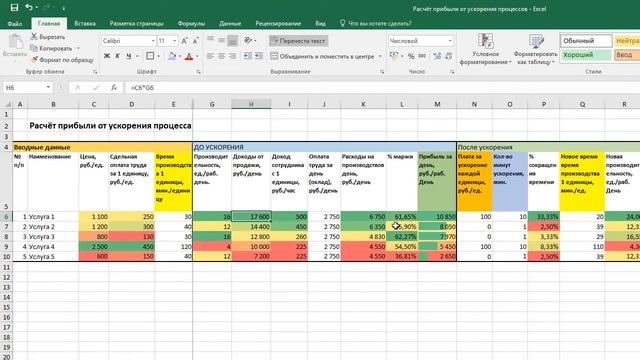640x360 pixels.
Task: Open the font name Calibri dropdown
Action: pyautogui.click(x=153, y=41)
